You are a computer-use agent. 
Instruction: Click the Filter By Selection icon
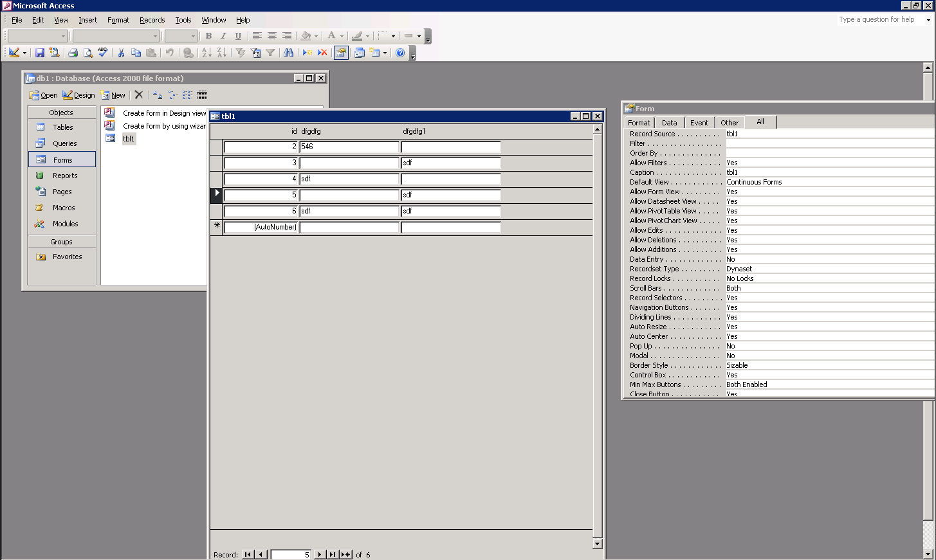coord(241,53)
